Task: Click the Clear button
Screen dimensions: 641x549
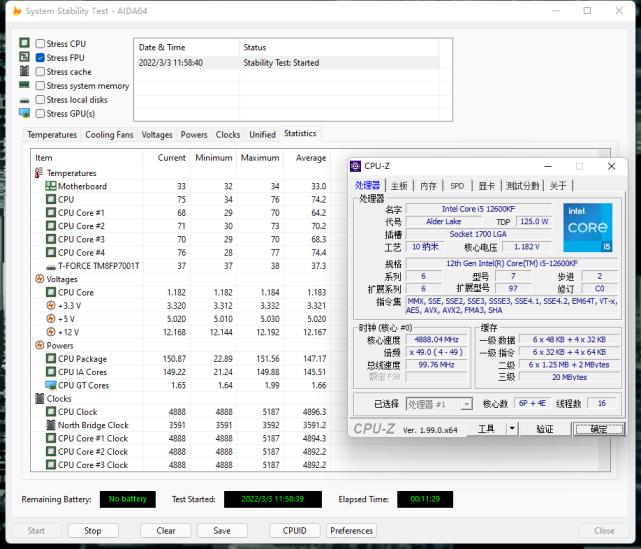Action: 166,531
